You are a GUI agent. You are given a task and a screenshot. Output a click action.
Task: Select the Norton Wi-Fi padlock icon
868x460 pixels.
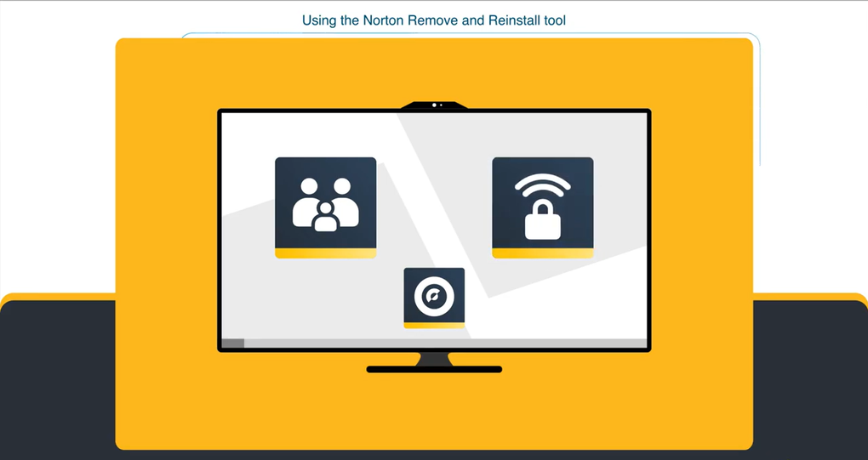[x=543, y=207]
